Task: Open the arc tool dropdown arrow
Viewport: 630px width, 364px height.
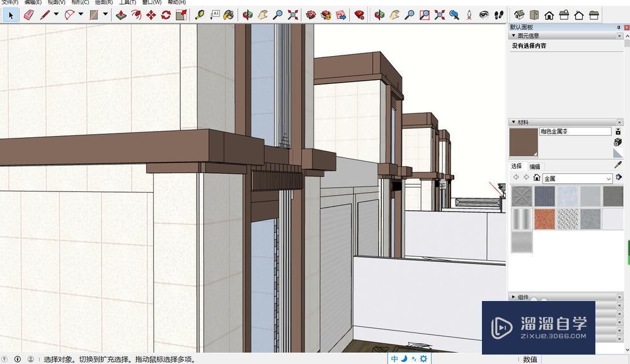Action: (81, 14)
